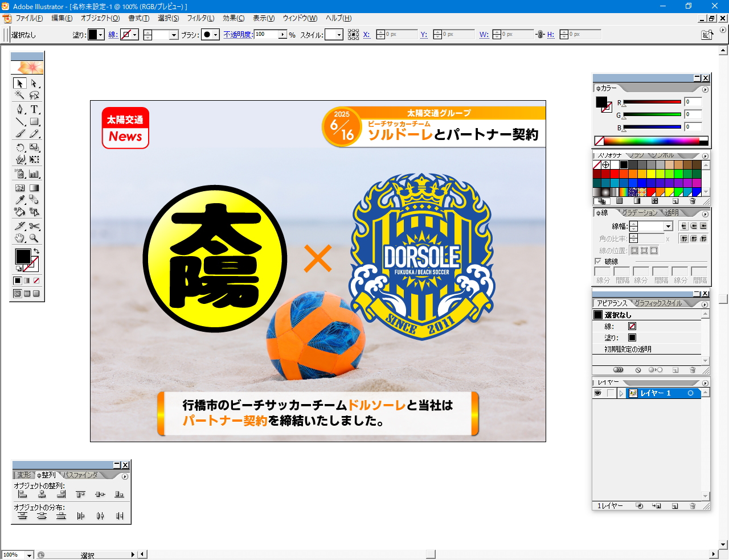The height and width of the screenshot is (560, 729).
Task: Open 線幅 dropdown in Stroke panel
Action: 669,227
